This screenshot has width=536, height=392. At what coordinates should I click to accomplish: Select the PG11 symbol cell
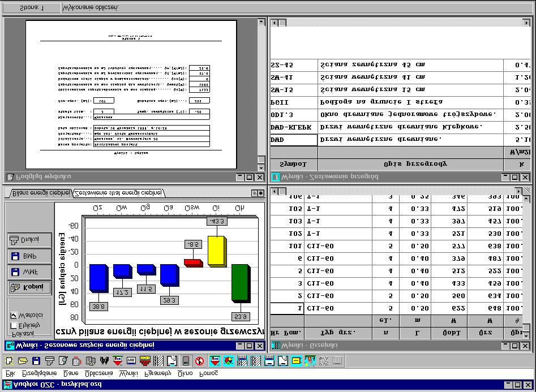[x=294, y=102]
